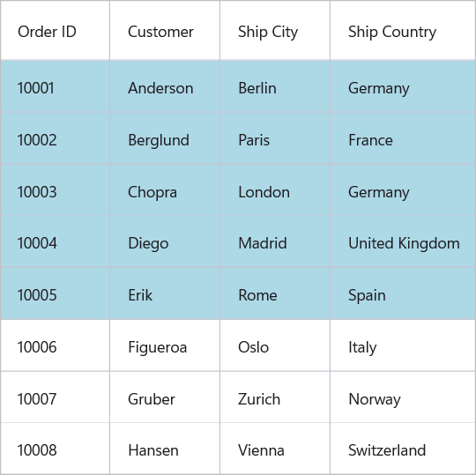Click the Spain ship country cell
The width and height of the screenshot is (476, 475).
(x=403, y=293)
